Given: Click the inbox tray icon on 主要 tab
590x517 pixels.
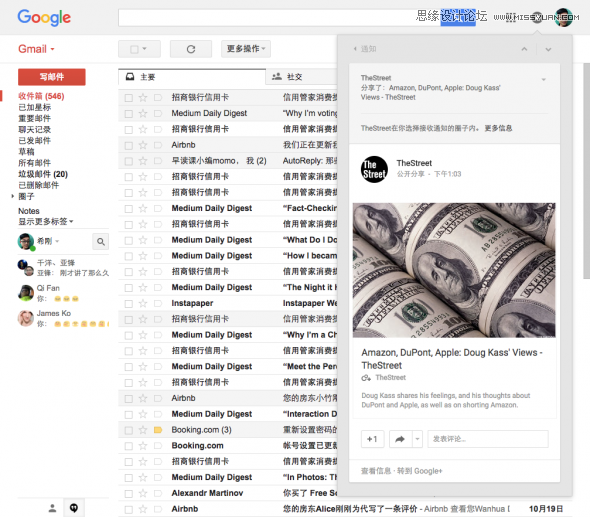Looking at the screenshot, I should pyautogui.click(x=130, y=77).
